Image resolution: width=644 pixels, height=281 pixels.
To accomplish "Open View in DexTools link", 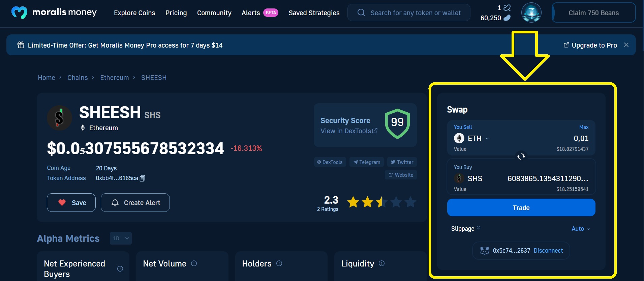I will 349,131.
